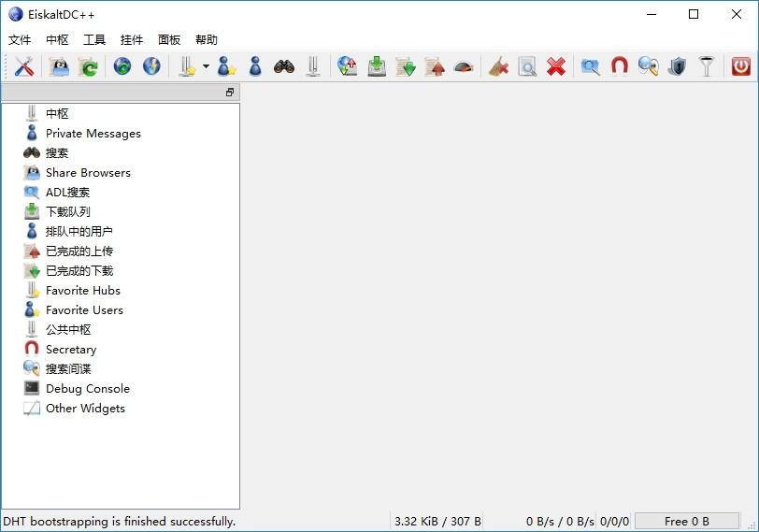Open download queue toolbar icon
This screenshot has width=759, height=532.
click(x=377, y=66)
